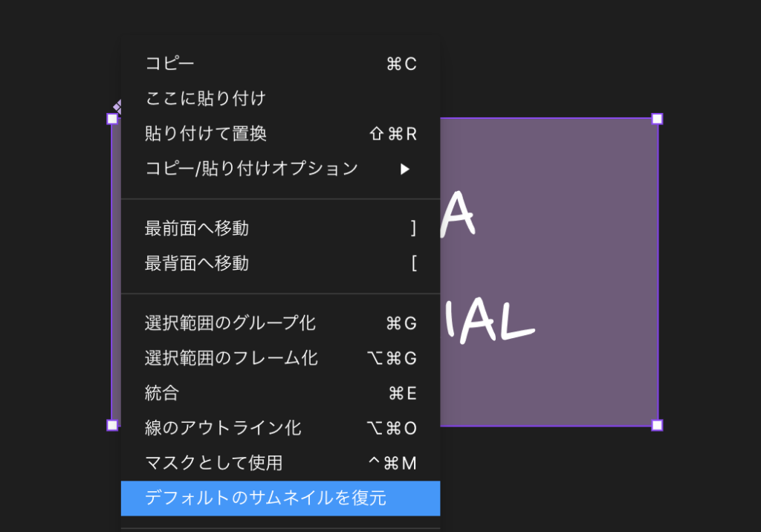Click the bottom-right selection handle

coord(657,425)
